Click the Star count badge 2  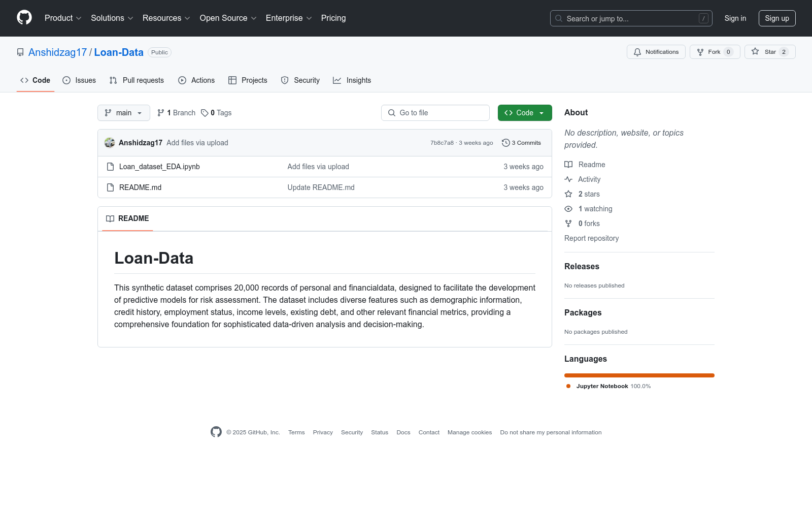[784, 52]
